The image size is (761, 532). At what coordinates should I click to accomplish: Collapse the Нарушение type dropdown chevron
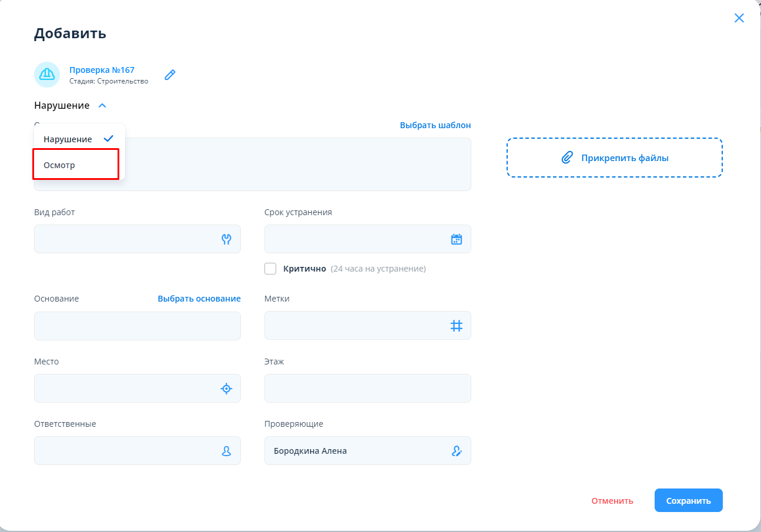102,106
